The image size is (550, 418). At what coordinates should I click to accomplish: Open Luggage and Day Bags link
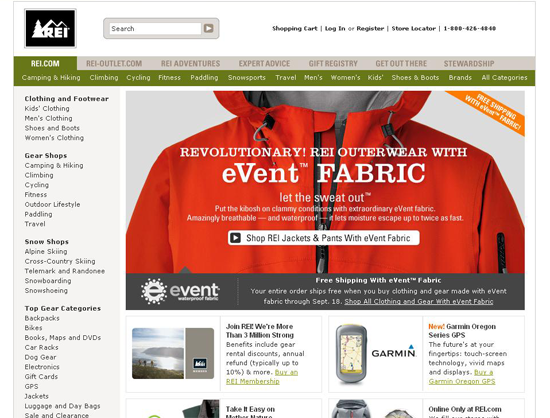coord(62,406)
